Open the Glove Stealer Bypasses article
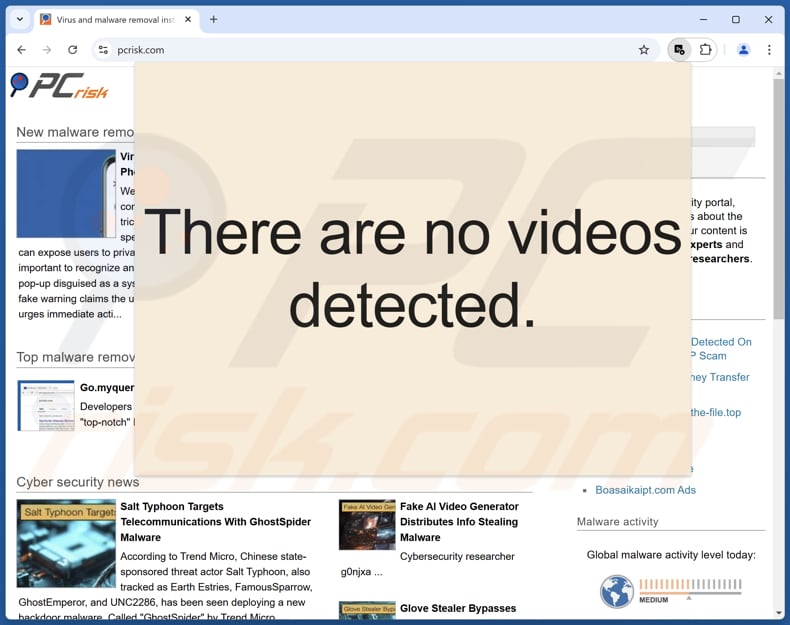This screenshot has width=790, height=625. coord(458,608)
